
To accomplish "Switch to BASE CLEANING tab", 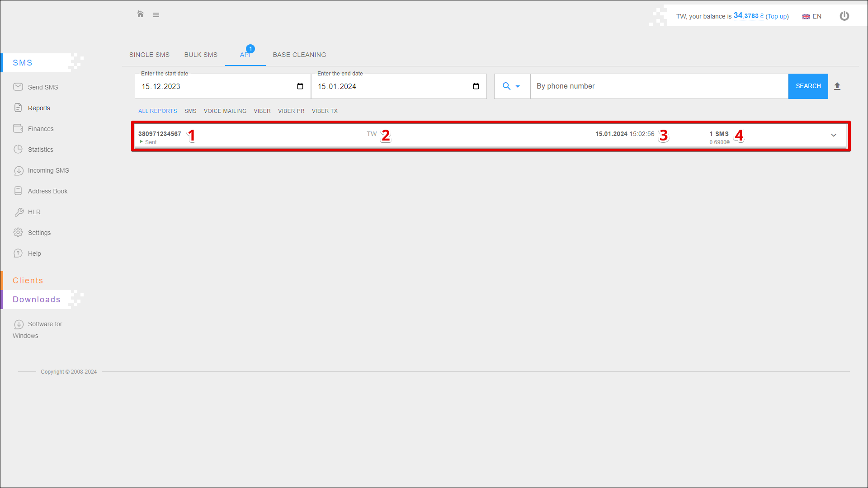I will (x=299, y=55).
